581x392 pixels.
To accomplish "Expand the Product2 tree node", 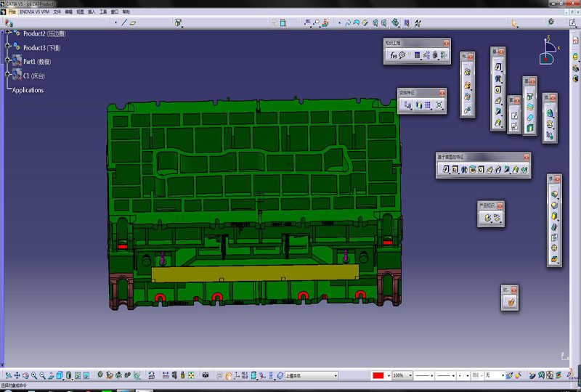I will [7, 34].
